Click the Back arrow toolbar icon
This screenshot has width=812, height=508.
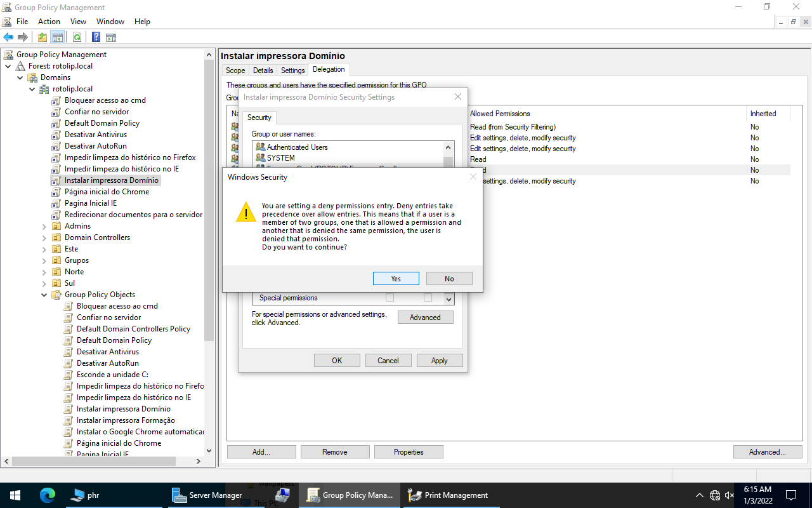tap(8, 37)
